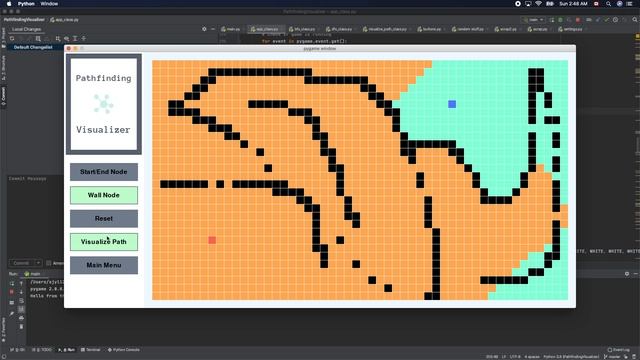Click the Commit Message input field
This screenshot has width=640, height=360.
coord(35,216)
